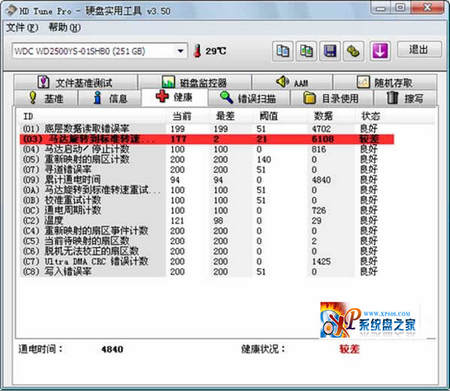Click the copy info to clipboard icon
Image resolution: width=450 pixels, height=391 pixels.
click(283, 51)
